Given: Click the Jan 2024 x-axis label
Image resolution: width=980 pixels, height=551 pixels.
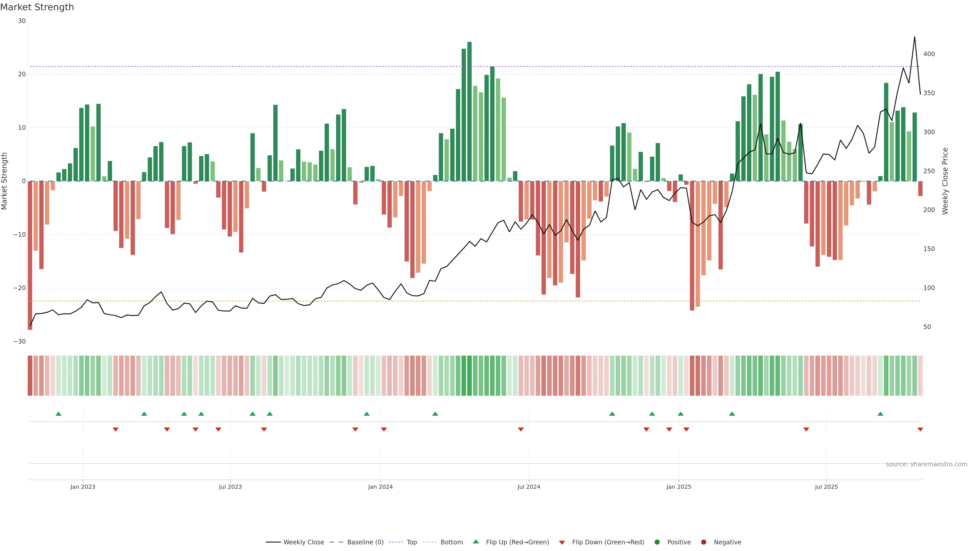Looking at the screenshot, I should [380, 487].
